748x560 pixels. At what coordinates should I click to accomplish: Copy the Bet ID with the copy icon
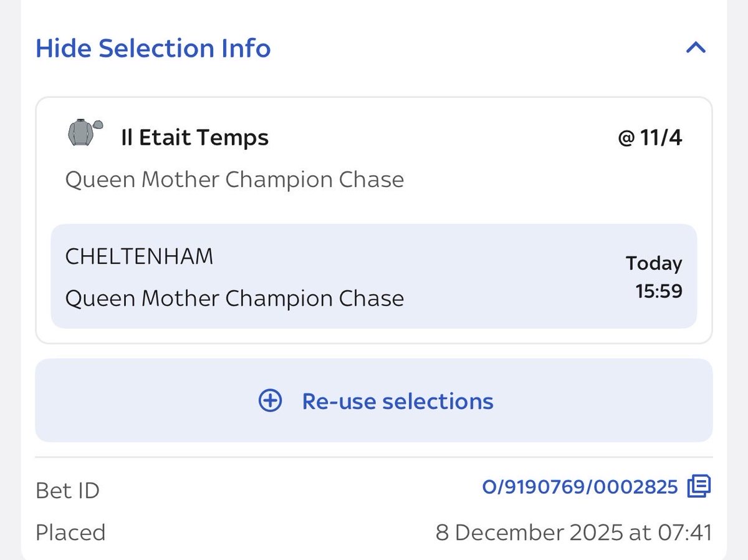[698, 486]
